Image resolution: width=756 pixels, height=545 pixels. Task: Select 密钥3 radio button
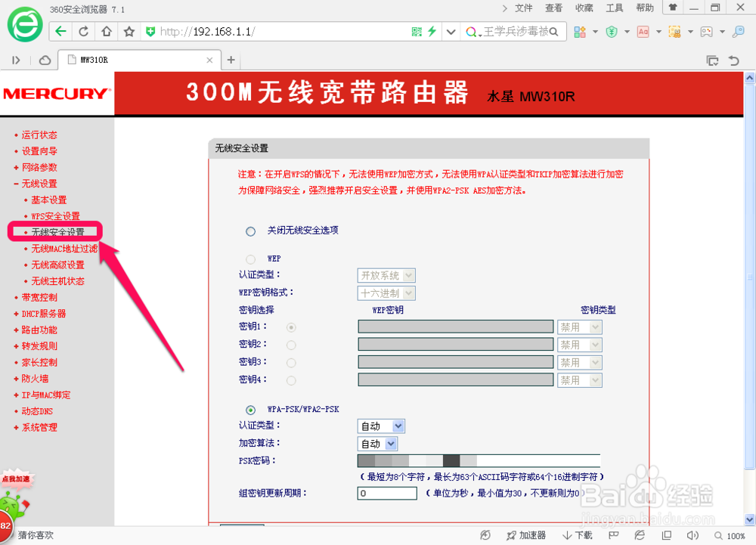tap(291, 363)
